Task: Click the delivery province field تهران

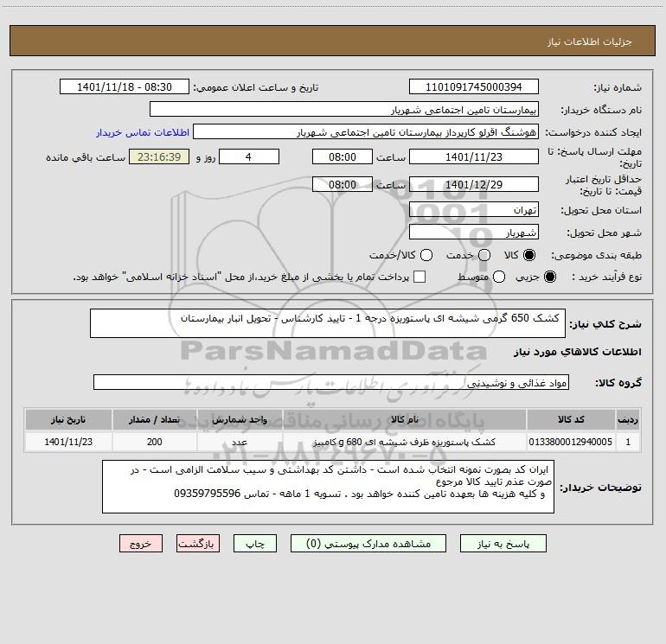Action: pos(474,210)
